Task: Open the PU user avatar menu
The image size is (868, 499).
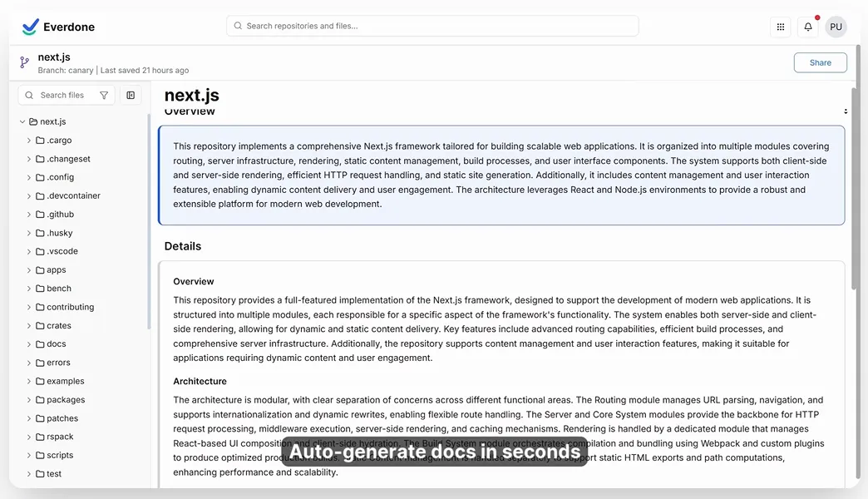Action: [836, 27]
